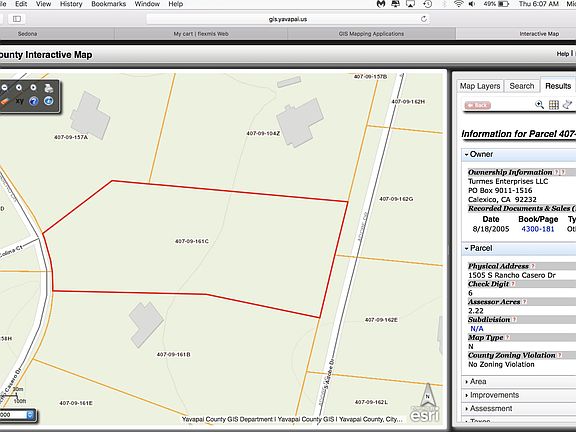Click the full extent circle-dot tool

pyautogui.click(x=33, y=88)
